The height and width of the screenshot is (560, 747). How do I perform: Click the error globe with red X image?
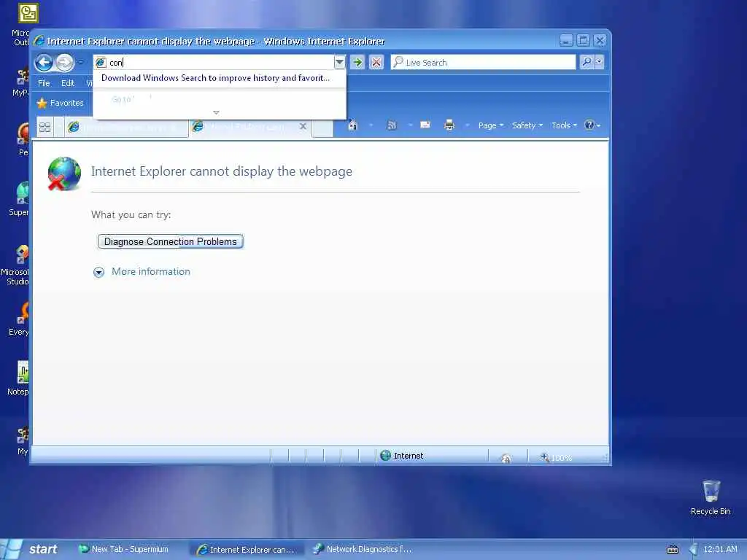[64, 174]
